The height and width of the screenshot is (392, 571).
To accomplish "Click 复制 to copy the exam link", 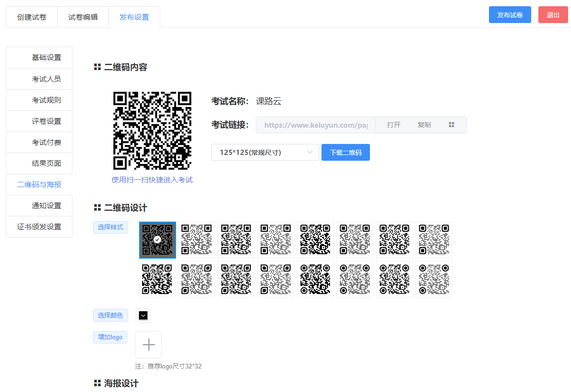I will pos(424,125).
